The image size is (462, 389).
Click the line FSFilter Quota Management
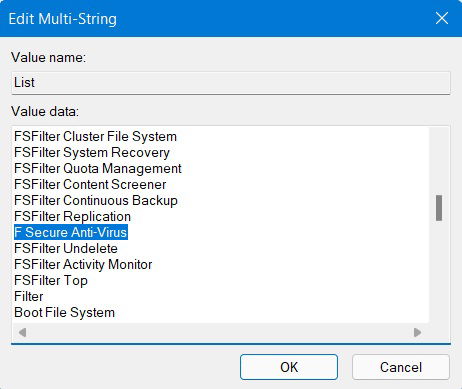pos(98,168)
